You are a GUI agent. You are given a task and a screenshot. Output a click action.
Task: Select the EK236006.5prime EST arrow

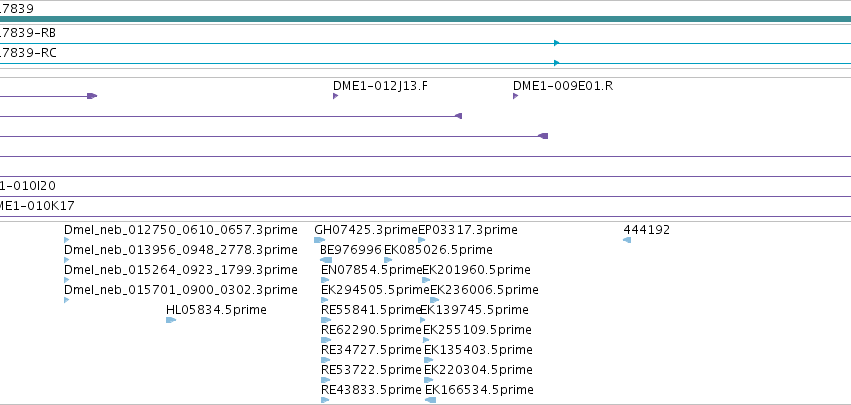pos(434,300)
